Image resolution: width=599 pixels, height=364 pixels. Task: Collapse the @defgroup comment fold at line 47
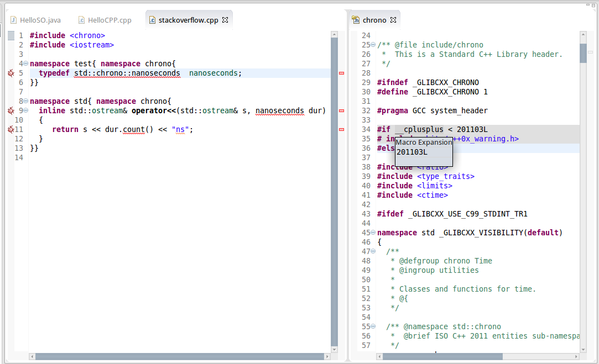pos(373,251)
